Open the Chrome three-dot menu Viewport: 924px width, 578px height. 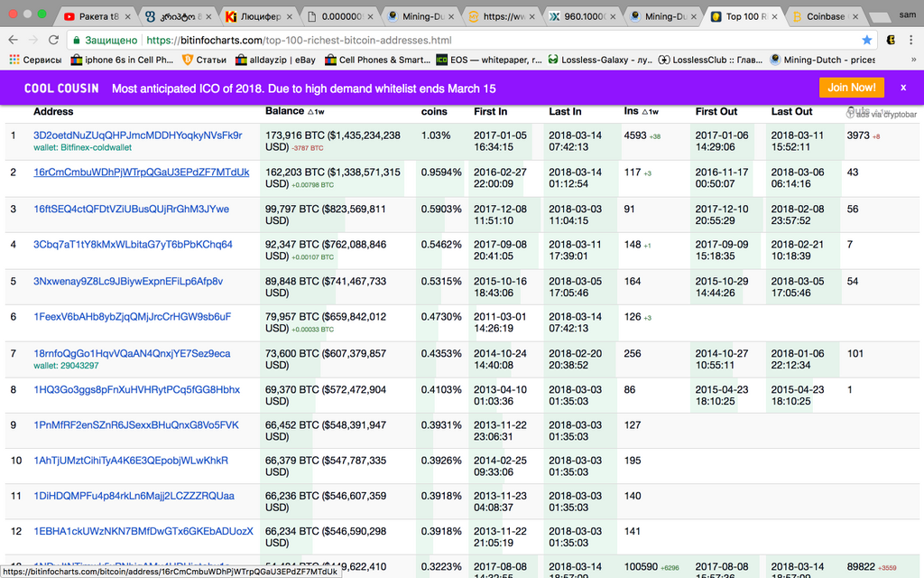coord(913,40)
